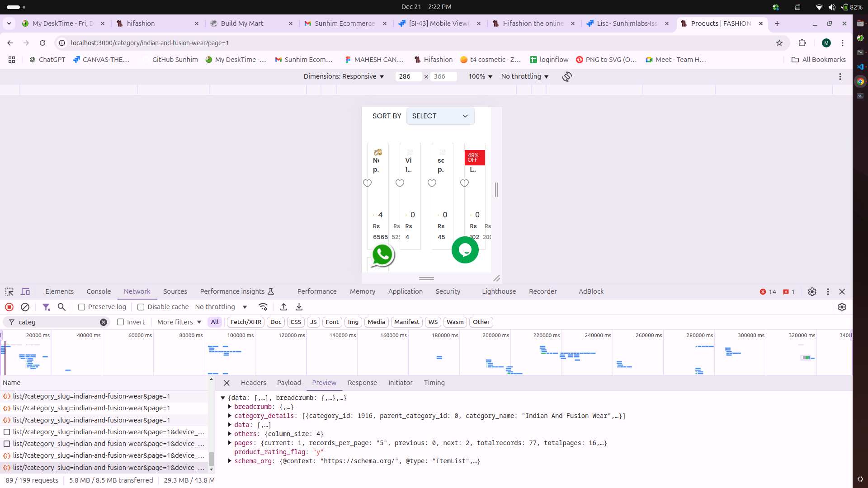Filter by WS requests
This screenshot has height=488, width=868.
(x=433, y=322)
